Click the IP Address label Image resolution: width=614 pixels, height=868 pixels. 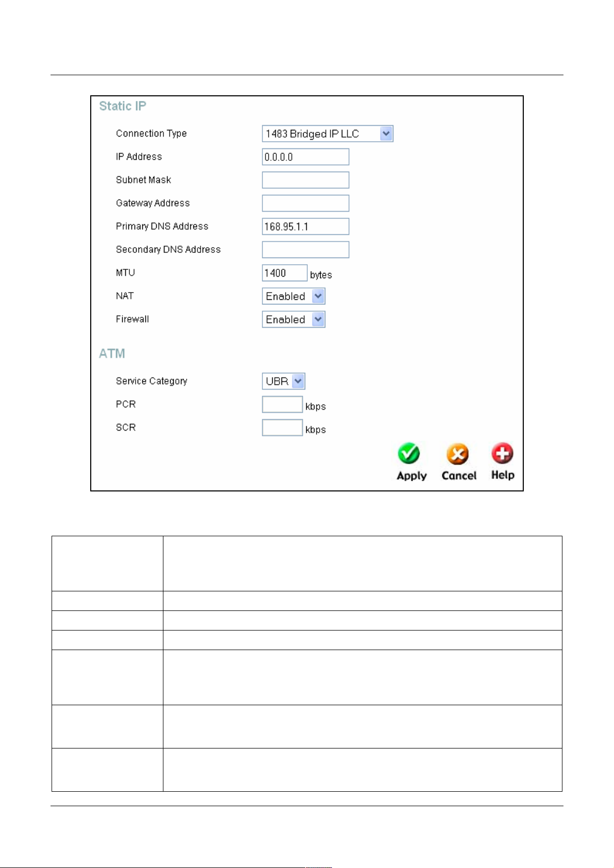click(x=139, y=157)
